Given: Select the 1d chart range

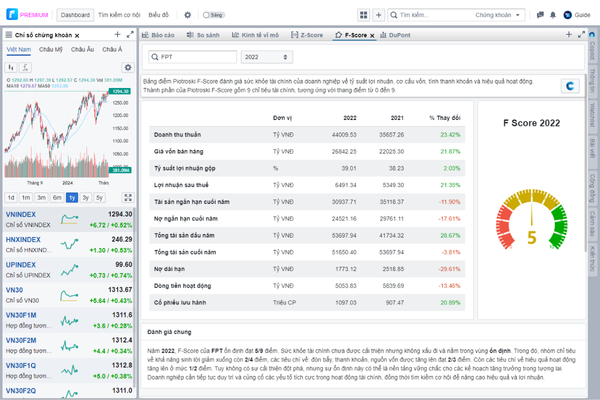Looking at the screenshot, I should (11, 198).
